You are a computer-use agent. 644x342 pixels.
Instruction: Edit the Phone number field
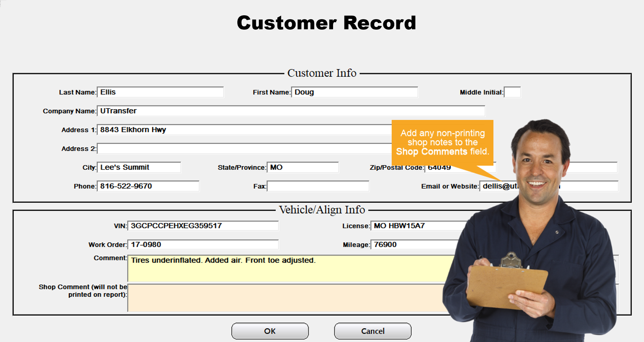[x=148, y=186]
